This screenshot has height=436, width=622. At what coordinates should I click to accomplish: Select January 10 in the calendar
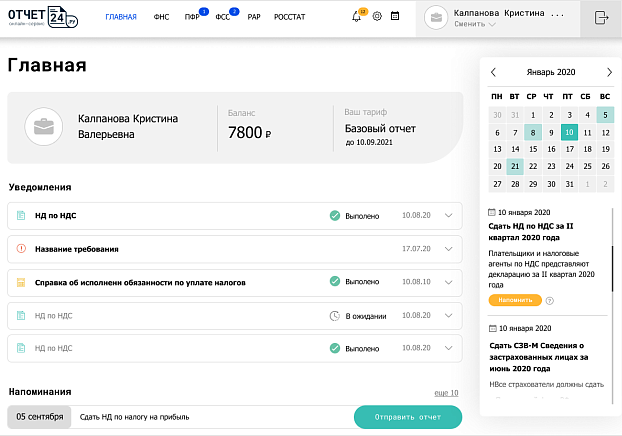click(569, 133)
